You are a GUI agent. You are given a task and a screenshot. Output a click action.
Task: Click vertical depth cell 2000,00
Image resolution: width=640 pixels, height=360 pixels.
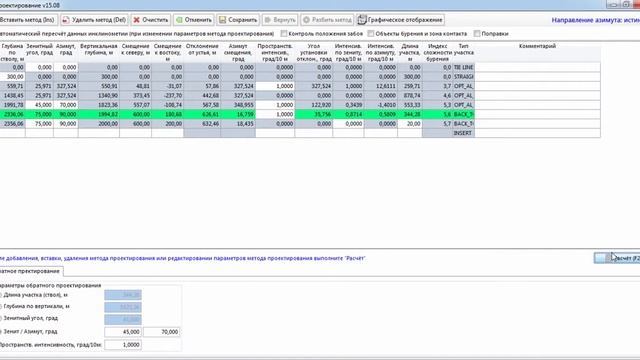pos(99,124)
